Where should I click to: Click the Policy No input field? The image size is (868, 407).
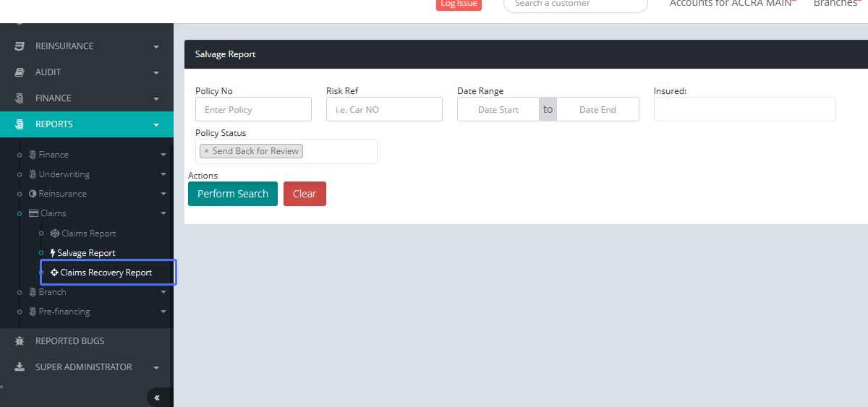253,109
